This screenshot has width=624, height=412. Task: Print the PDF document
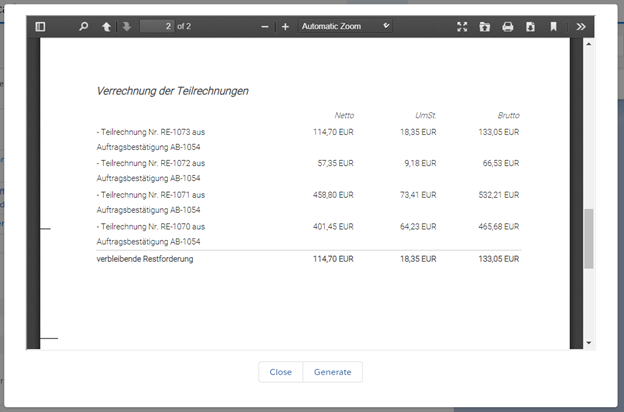(508, 26)
